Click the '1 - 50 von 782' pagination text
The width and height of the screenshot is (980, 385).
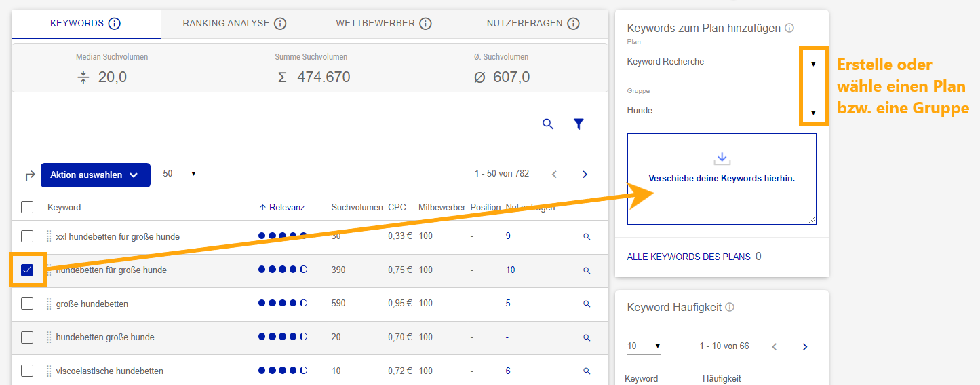click(x=502, y=174)
